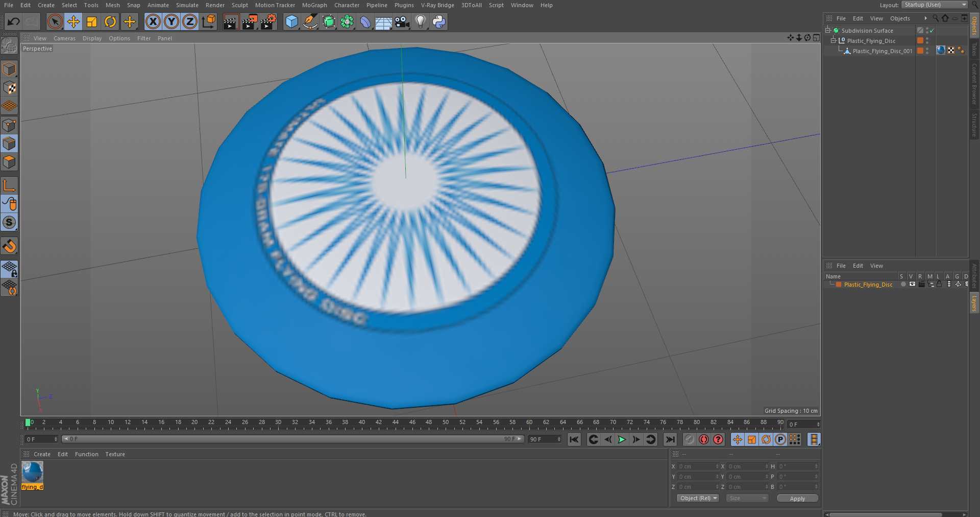Go to end of animation
This screenshot has height=517, width=980.
pos(670,439)
